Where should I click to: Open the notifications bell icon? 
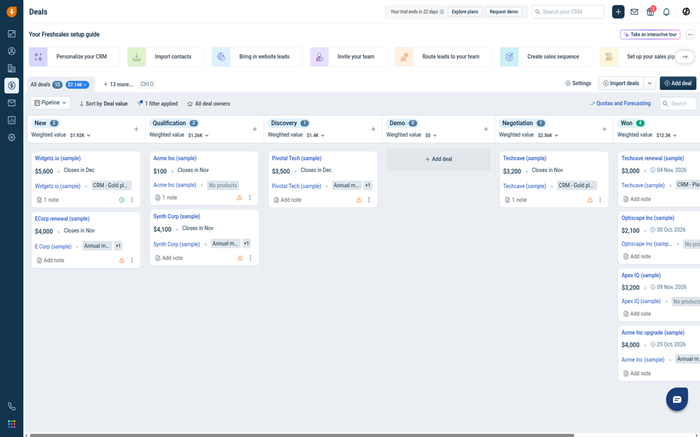click(667, 12)
